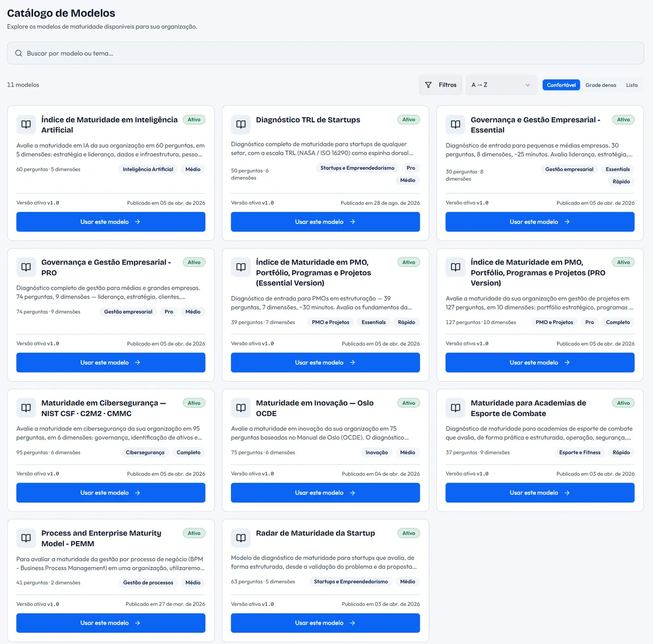Click book icon on Academias de Esporte de Combate card
Screen dimensions: 653x644
click(455, 407)
